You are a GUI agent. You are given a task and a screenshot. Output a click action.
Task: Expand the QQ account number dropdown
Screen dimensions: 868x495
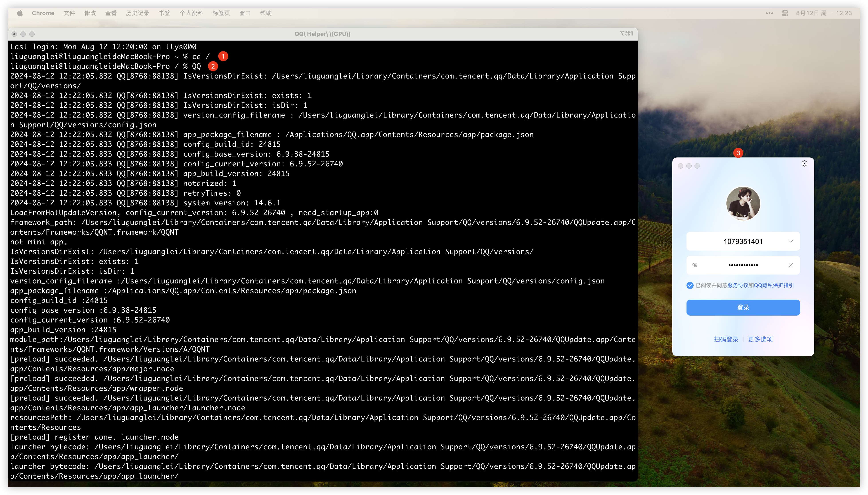(790, 241)
